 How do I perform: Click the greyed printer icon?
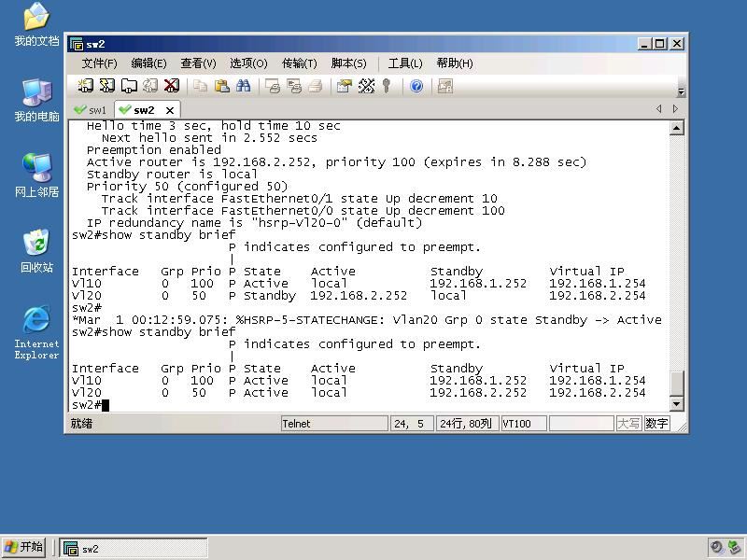tap(316, 86)
